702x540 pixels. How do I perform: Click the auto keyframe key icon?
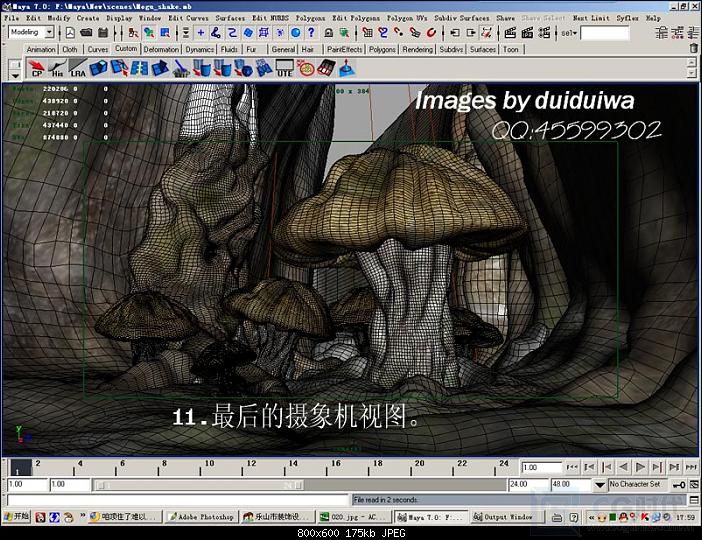(x=679, y=485)
